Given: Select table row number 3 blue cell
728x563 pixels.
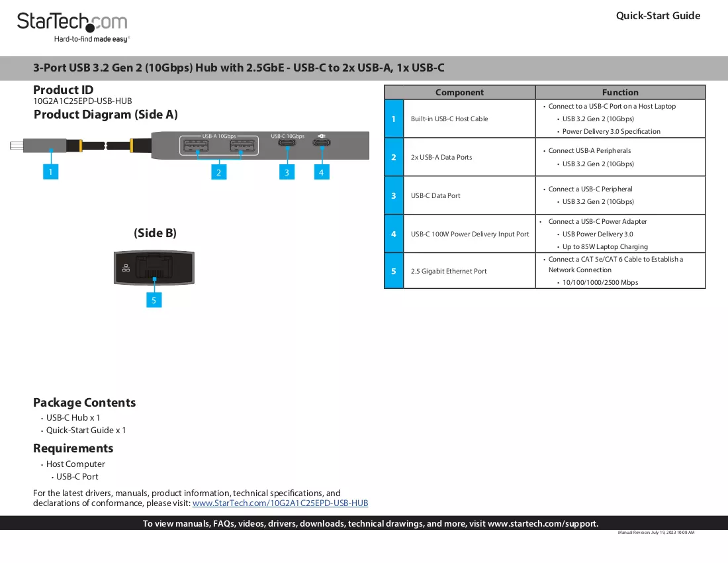Looking at the screenshot, I should [394, 195].
